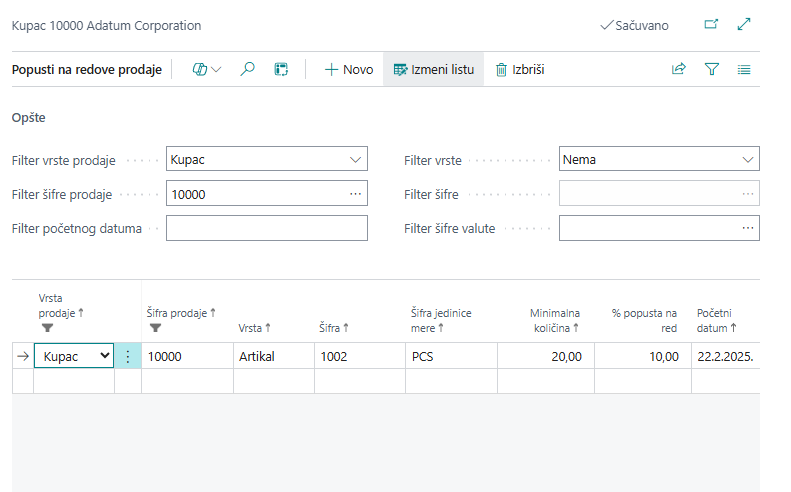Open page in new window icon

711,24
